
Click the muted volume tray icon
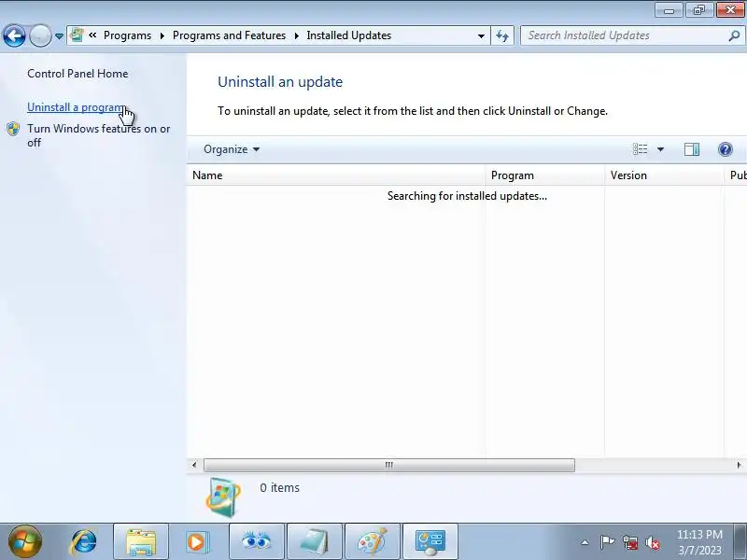pyautogui.click(x=652, y=542)
